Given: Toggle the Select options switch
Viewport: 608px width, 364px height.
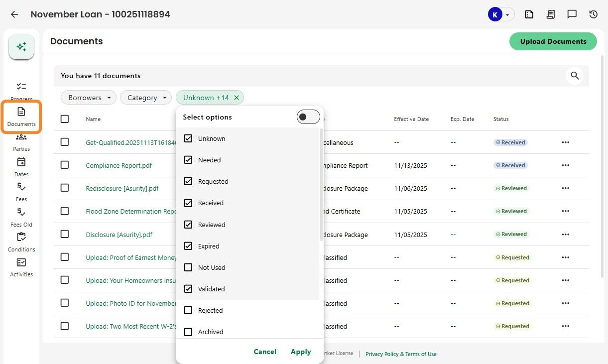Looking at the screenshot, I should [308, 117].
